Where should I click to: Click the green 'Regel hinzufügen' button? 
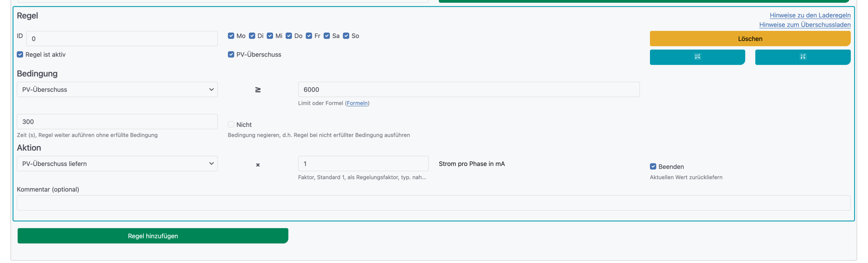pos(153,236)
